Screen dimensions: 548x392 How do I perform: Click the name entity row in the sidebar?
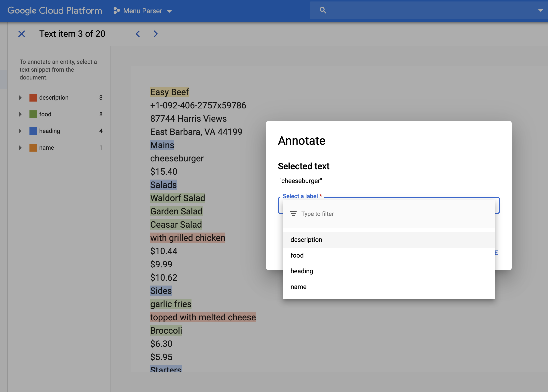coord(47,147)
